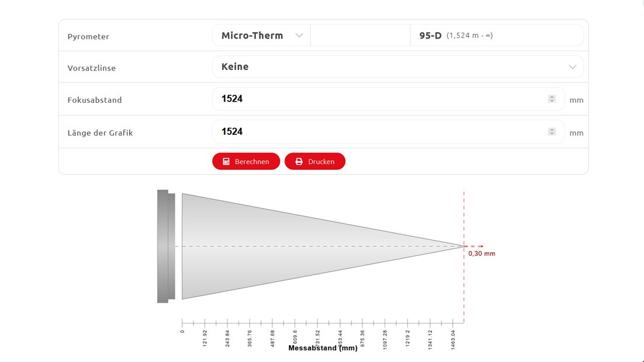The height and width of the screenshot is (362, 644).
Task: Click the chevron beside Micro-Therm
Action: point(300,35)
